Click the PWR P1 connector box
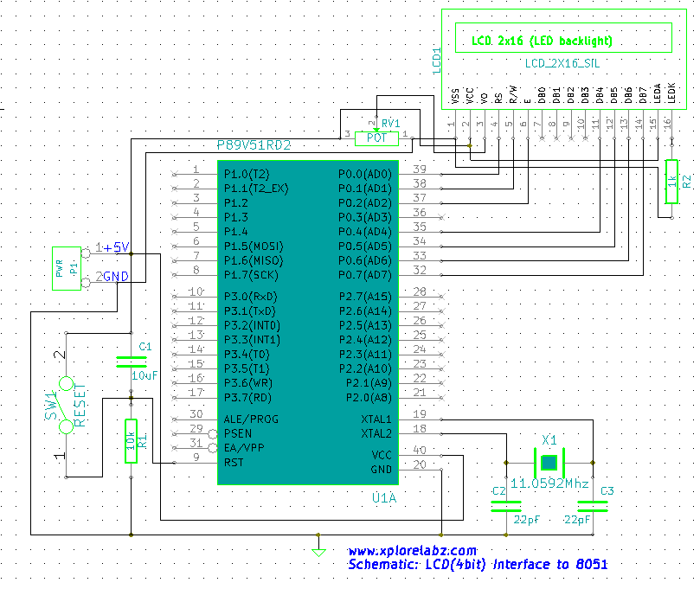Screen dimensions: 700x589 (67, 268)
